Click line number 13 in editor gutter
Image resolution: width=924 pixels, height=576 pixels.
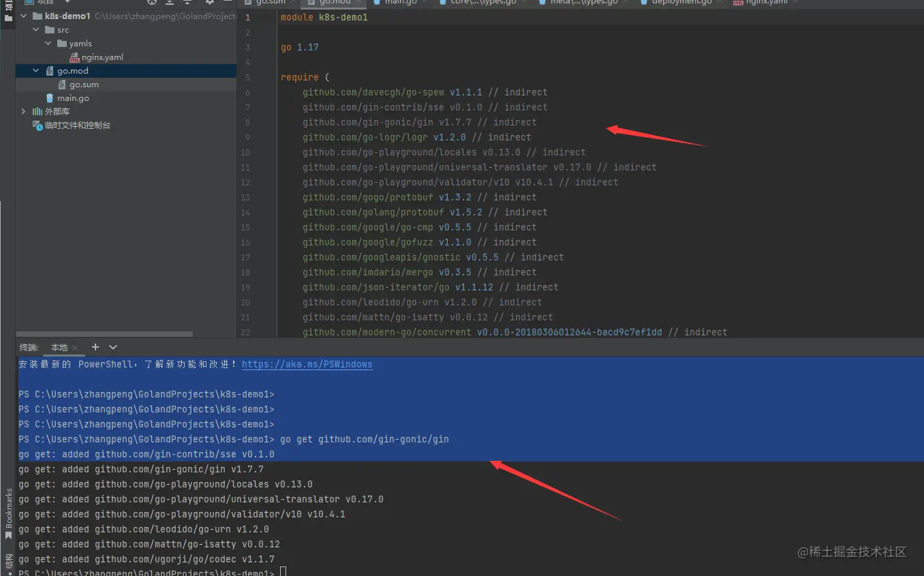[245, 198]
